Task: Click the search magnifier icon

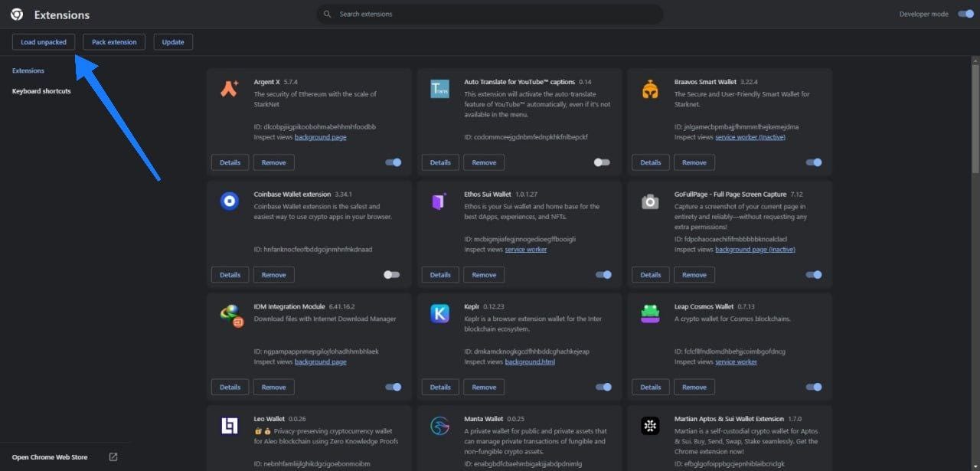Action: 328,14
